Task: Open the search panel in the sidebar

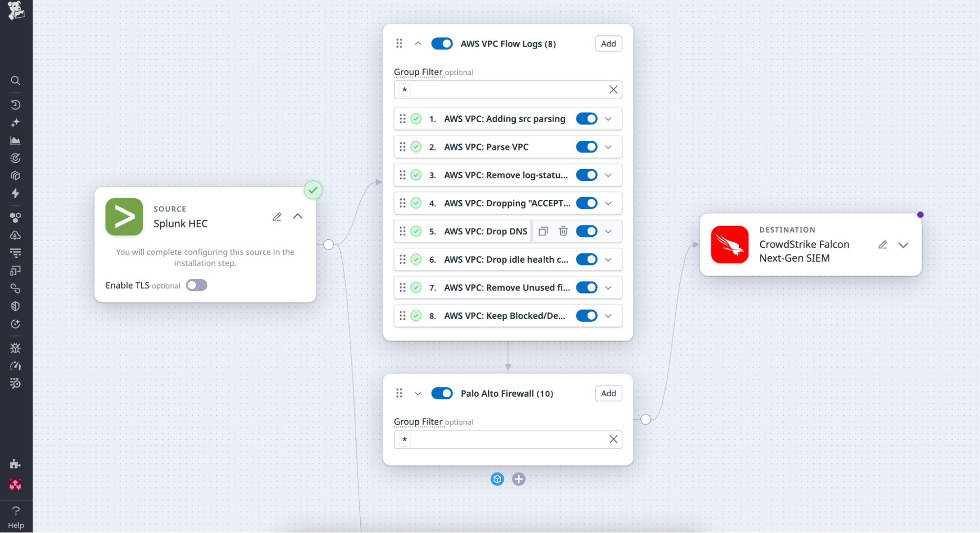Action: click(15, 80)
